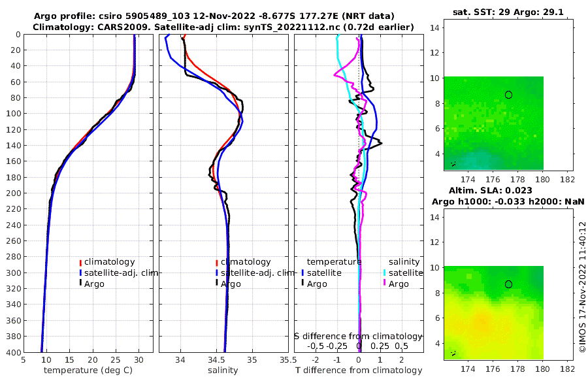Image resolution: width=588 pixels, height=379 pixels.
Task: Click the 'Altim. SLA: 0.023' heading
Action: pos(491,190)
